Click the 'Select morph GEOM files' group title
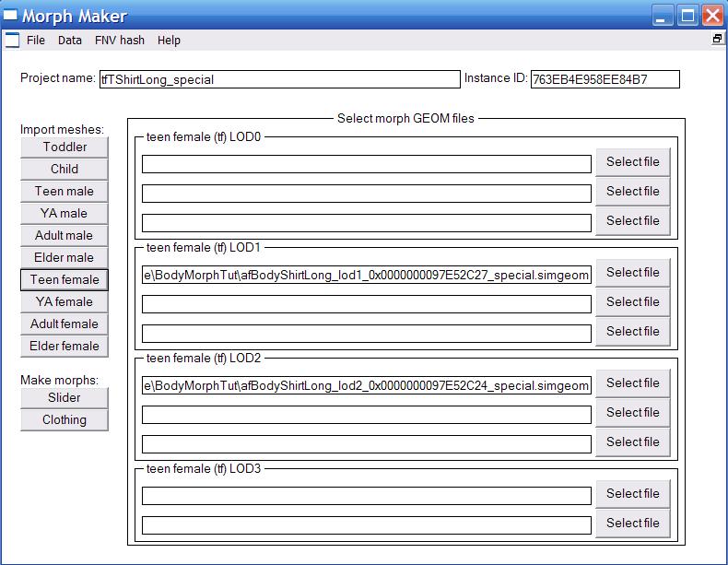Image resolution: width=728 pixels, height=565 pixels. coord(405,118)
